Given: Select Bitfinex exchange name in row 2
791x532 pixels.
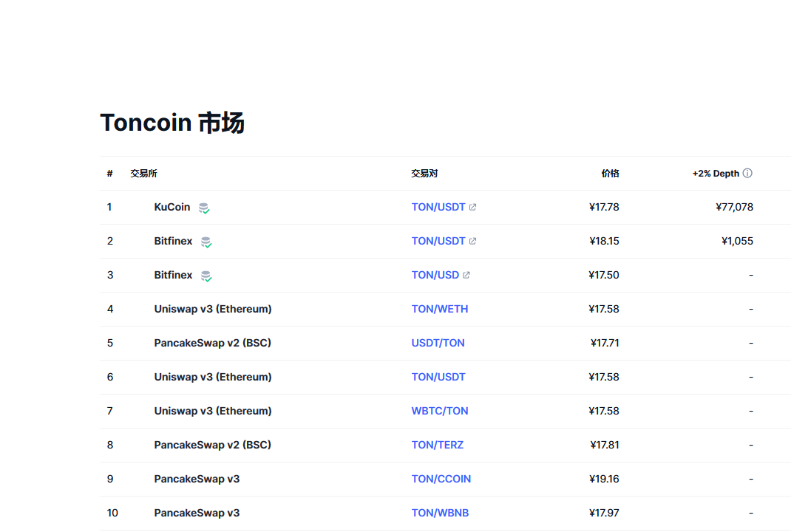Looking at the screenshot, I should click(173, 241).
